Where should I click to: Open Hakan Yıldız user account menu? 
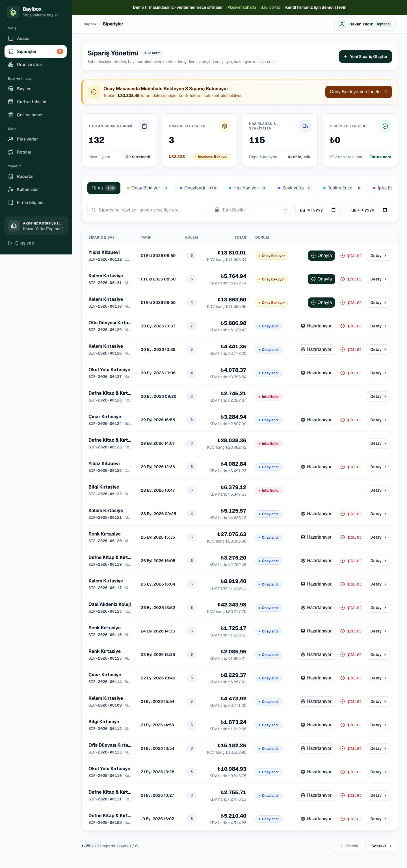[x=365, y=24]
